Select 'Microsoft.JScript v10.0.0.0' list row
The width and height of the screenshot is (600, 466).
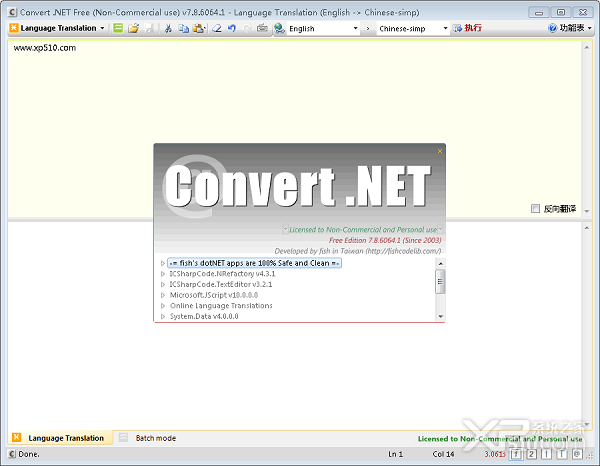[x=214, y=295]
